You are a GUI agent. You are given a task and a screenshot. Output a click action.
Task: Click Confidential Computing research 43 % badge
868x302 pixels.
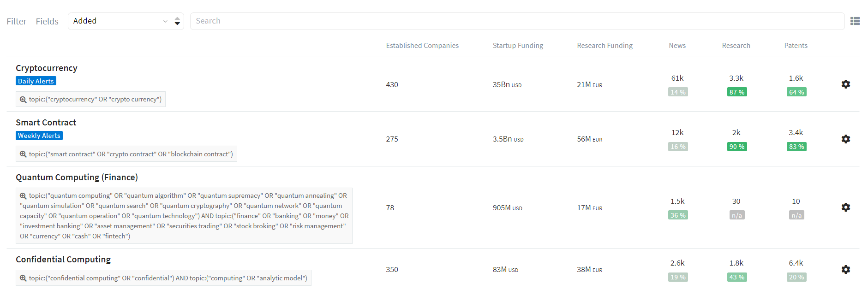pyautogui.click(x=737, y=277)
